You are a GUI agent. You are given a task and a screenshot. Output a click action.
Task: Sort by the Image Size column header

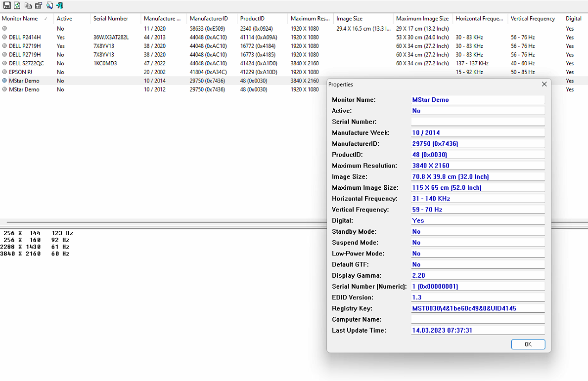[363, 18]
